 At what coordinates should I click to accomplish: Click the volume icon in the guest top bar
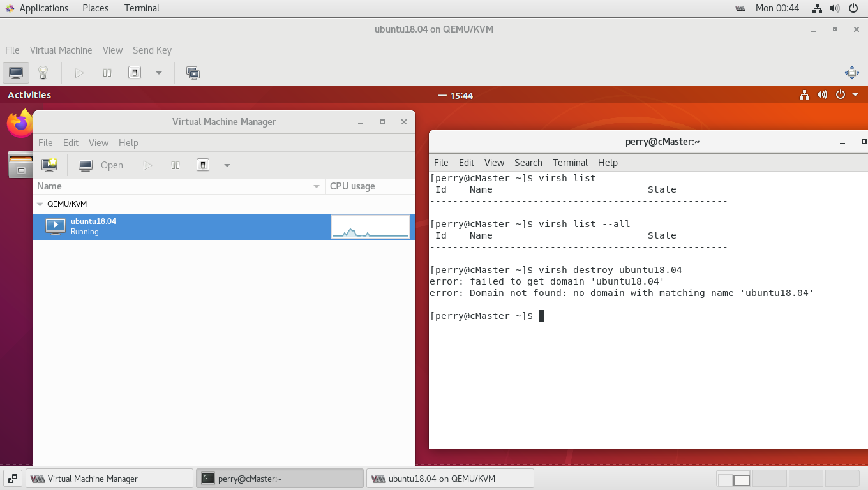click(822, 94)
